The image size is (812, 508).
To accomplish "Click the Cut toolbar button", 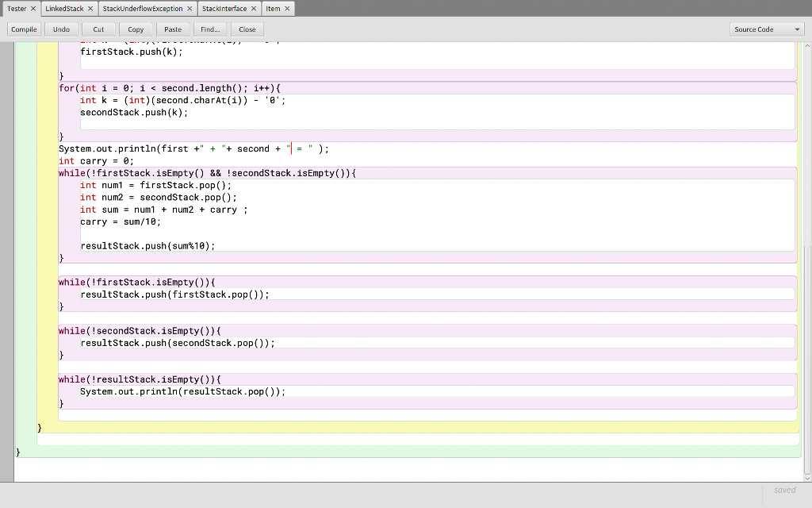I will coord(98,29).
